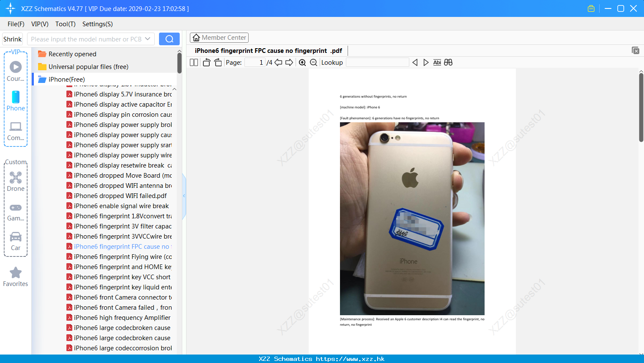Open the Drone category
Image resolution: width=644 pixels, height=363 pixels.
click(x=16, y=181)
